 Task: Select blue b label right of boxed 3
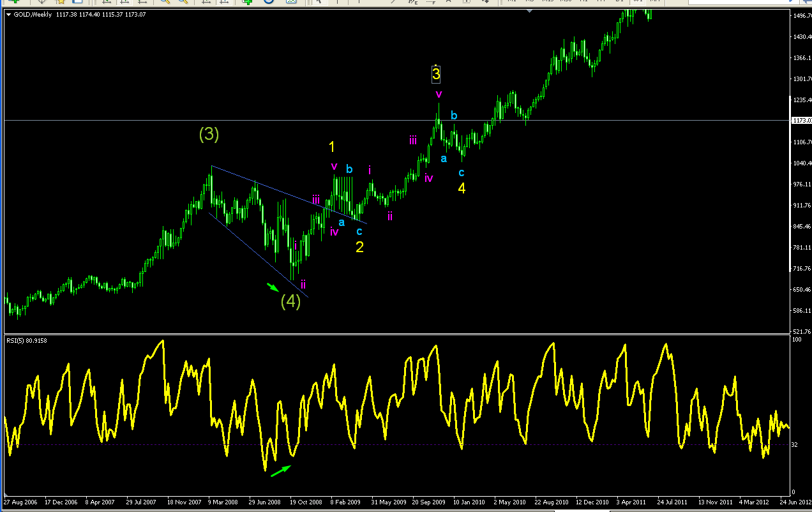pos(454,116)
